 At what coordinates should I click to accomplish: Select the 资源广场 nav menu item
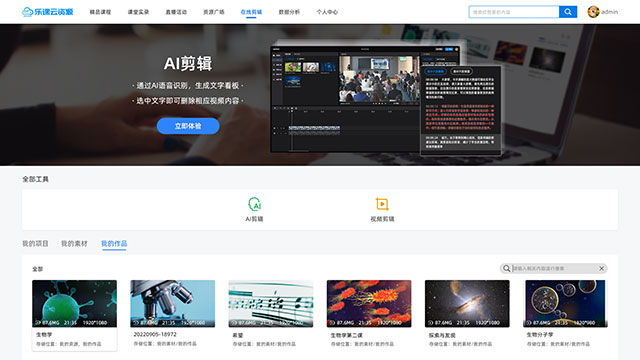click(x=214, y=12)
